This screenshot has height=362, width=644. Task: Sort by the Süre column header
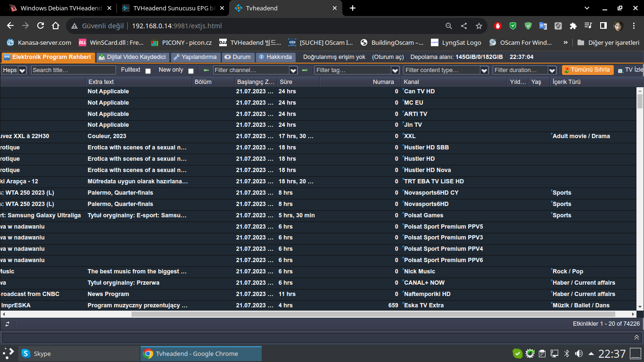tap(298, 82)
